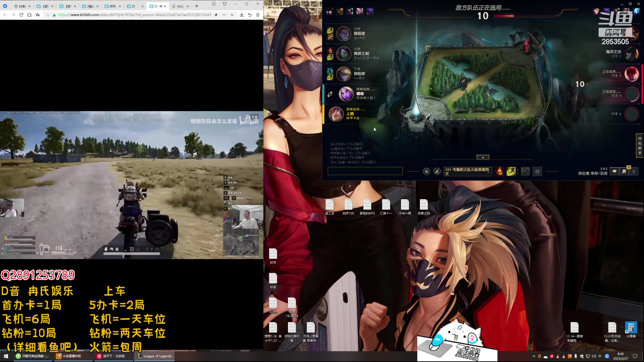Open a new browser tab

pyautogui.click(x=197, y=6)
